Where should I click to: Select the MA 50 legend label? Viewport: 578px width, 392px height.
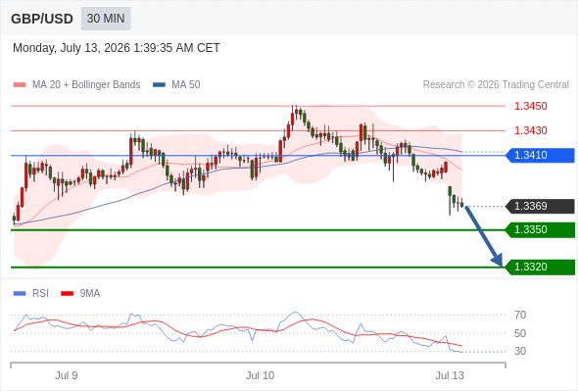point(186,85)
